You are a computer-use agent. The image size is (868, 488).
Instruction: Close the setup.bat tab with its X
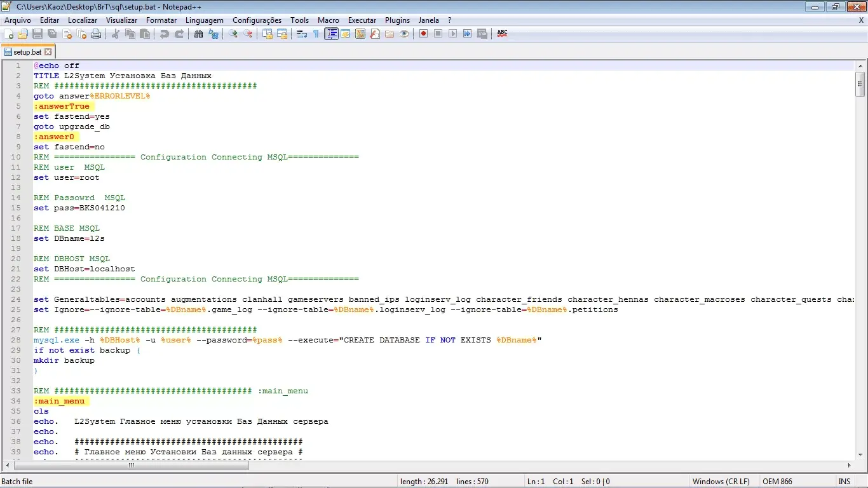(x=48, y=52)
